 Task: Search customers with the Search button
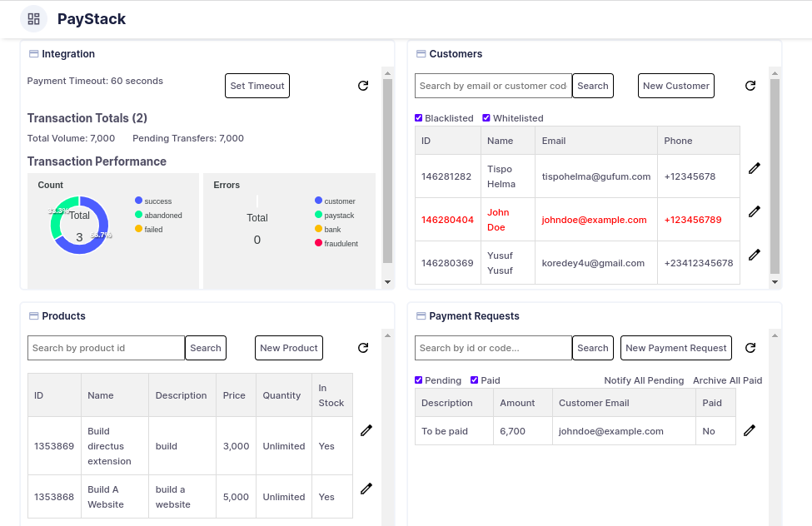click(593, 86)
